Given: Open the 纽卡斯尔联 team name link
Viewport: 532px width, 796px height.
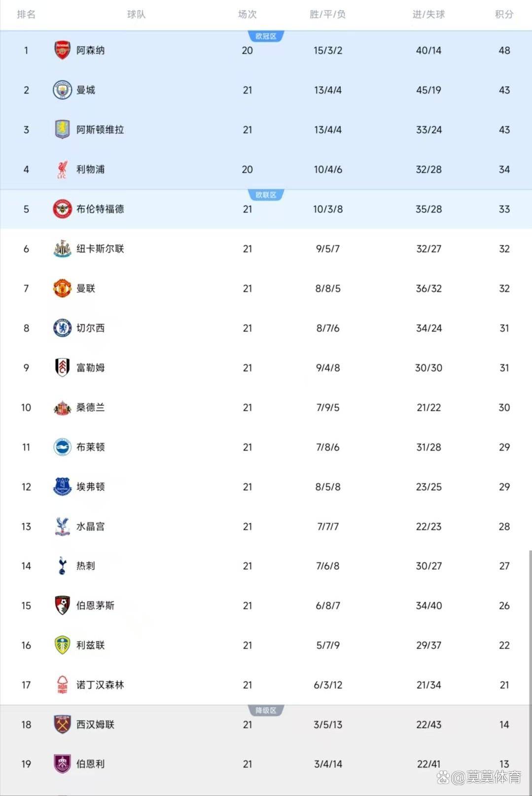Looking at the screenshot, I should click(x=100, y=249).
